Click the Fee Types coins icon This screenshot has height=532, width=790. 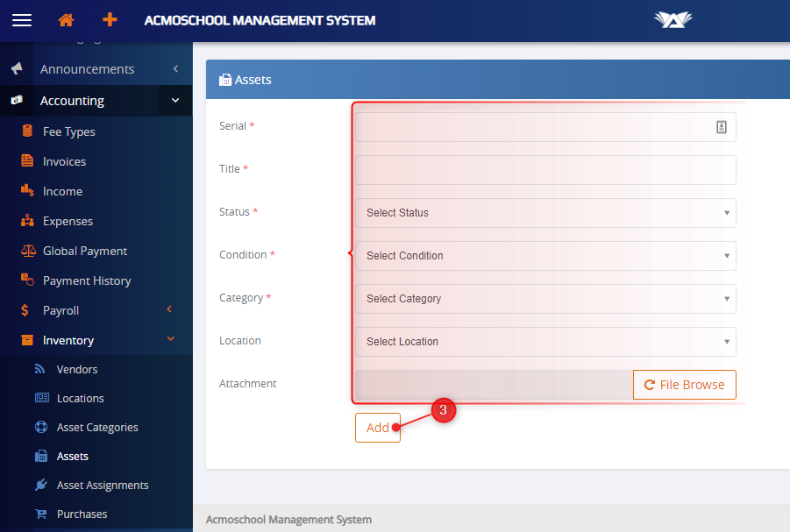click(x=27, y=131)
